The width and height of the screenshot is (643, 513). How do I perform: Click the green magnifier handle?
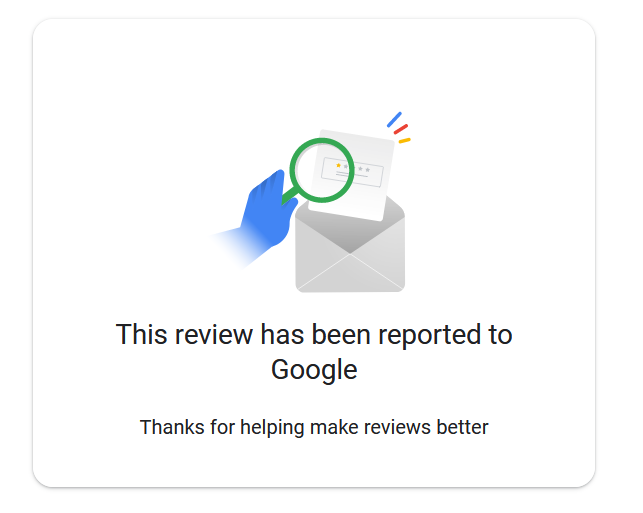(289, 196)
